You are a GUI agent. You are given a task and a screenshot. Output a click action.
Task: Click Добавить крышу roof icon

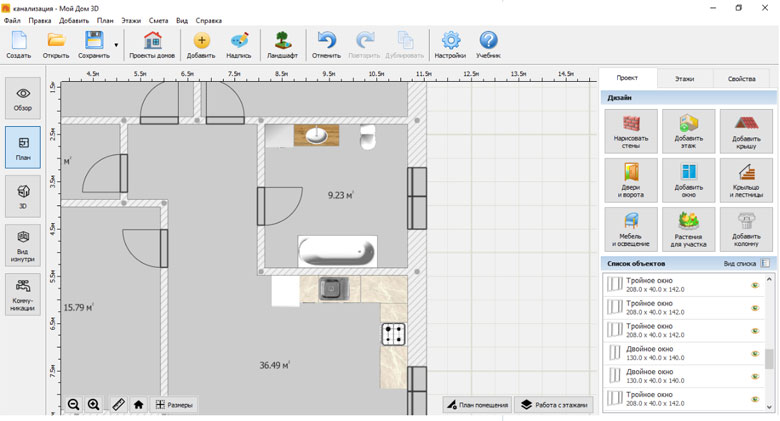click(746, 131)
